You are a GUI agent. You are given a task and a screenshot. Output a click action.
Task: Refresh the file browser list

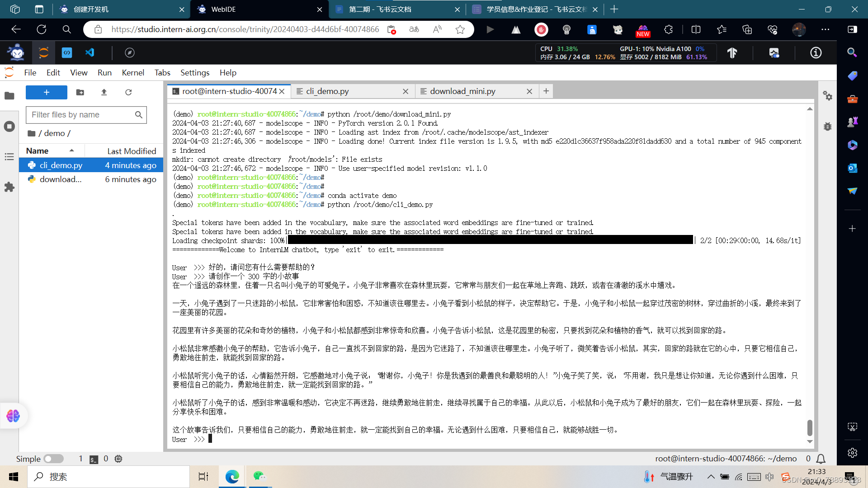(128, 92)
